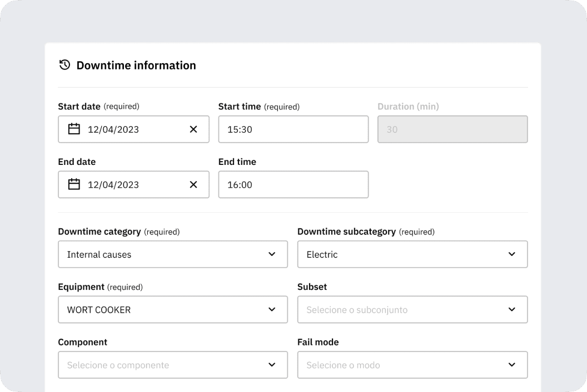Viewport: 587px width, 392px height.
Task: Open the Equipment dropdown showing WORT COOKER
Action: click(x=172, y=309)
